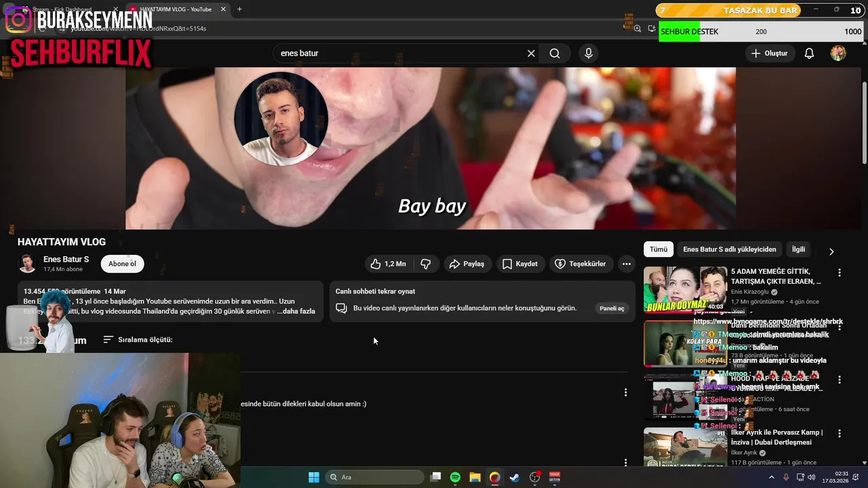Click the Enis Kirazoglu channel name
This screenshot has height=488, width=868.
click(x=749, y=292)
